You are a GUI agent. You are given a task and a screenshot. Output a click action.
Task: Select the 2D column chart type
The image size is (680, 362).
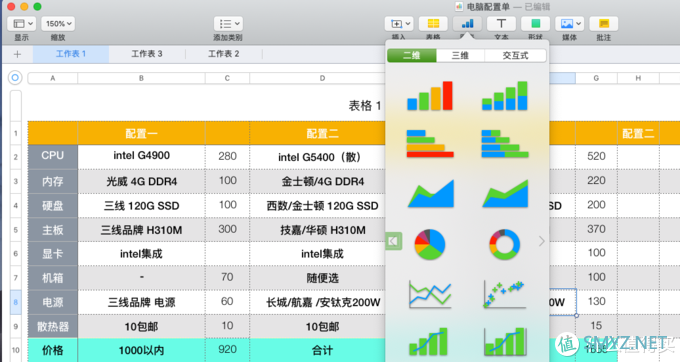pyautogui.click(x=430, y=96)
